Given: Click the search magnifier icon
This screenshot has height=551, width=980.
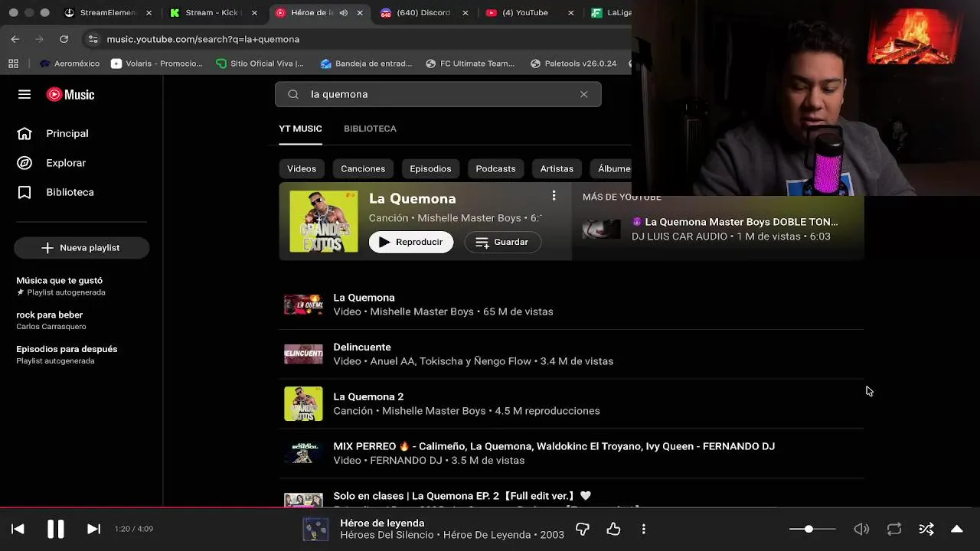Looking at the screenshot, I should tap(293, 94).
